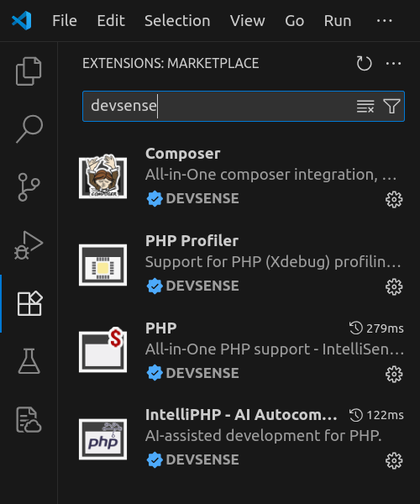Open the extensions filter funnel menu
Viewport: 420px width, 504px height.
click(391, 106)
